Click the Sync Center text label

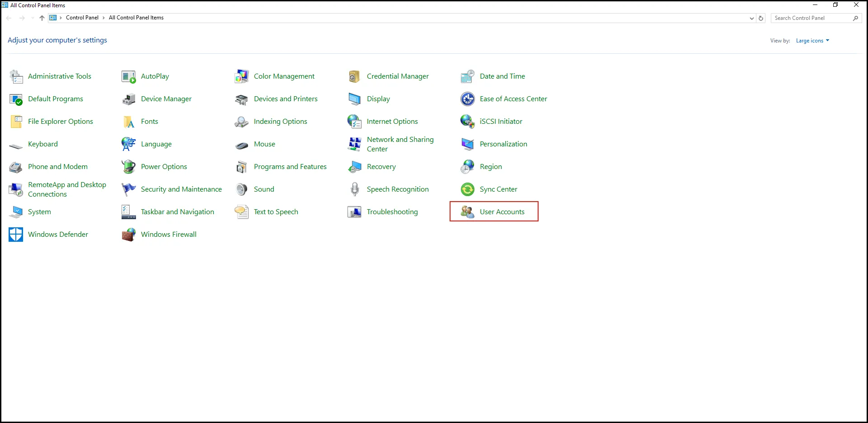498,189
